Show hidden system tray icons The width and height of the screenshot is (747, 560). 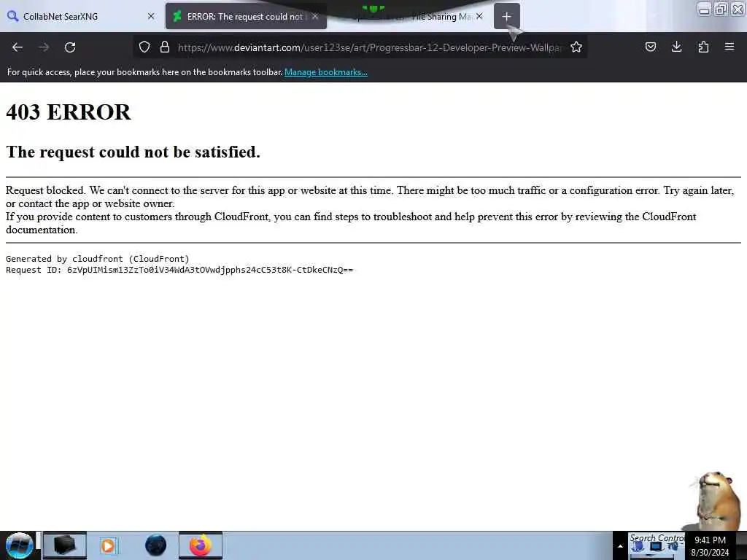tap(620, 546)
